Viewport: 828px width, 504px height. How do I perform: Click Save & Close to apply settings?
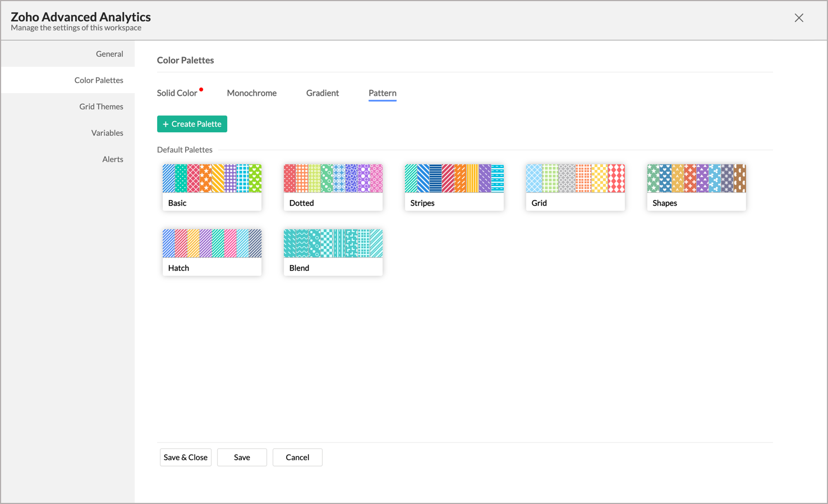[185, 457]
